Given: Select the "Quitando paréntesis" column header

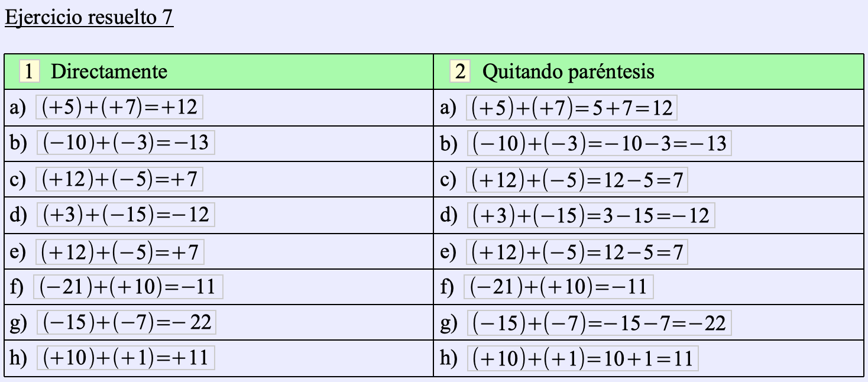Looking at the screenshot, I should [568, 72].
